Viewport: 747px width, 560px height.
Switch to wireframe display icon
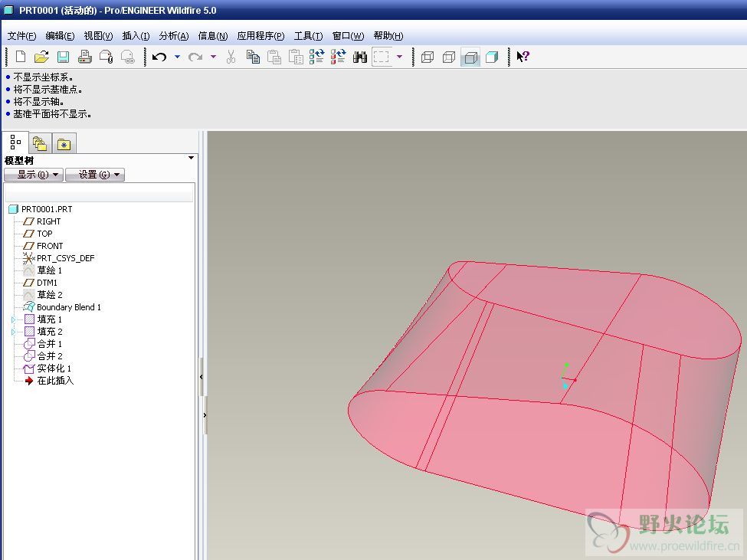click(x=428, y=57)
